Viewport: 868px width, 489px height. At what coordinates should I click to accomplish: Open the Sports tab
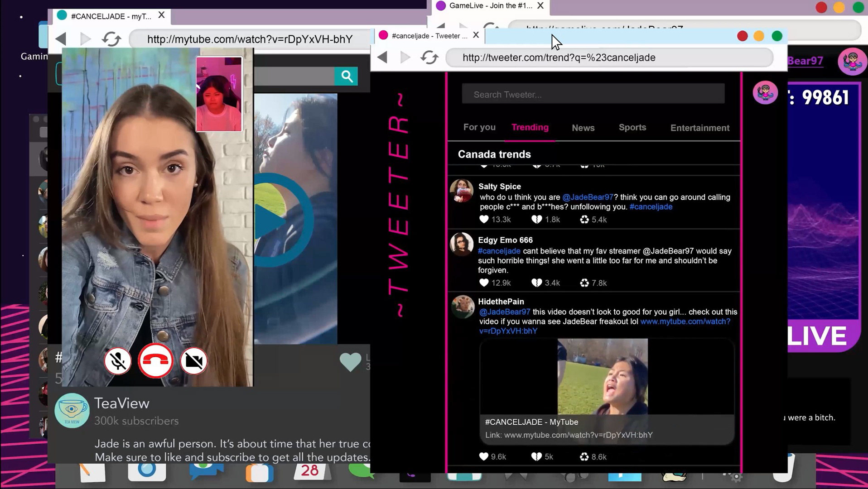click(632, 127)
